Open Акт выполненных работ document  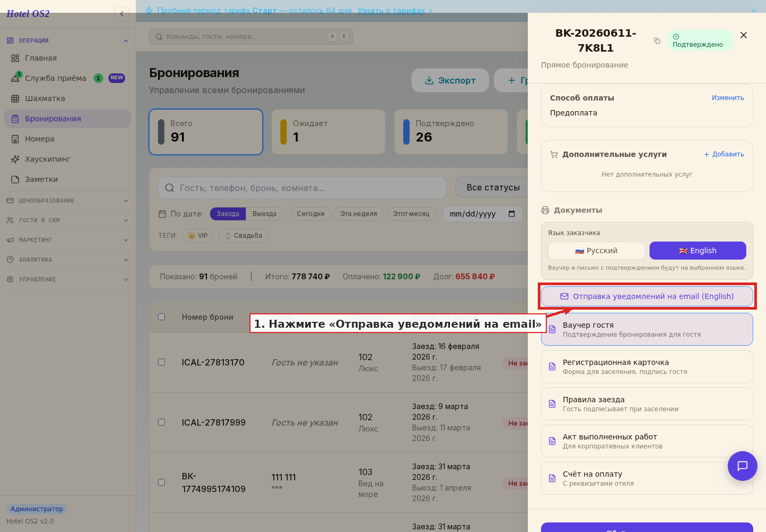click(x=647, y=441)
